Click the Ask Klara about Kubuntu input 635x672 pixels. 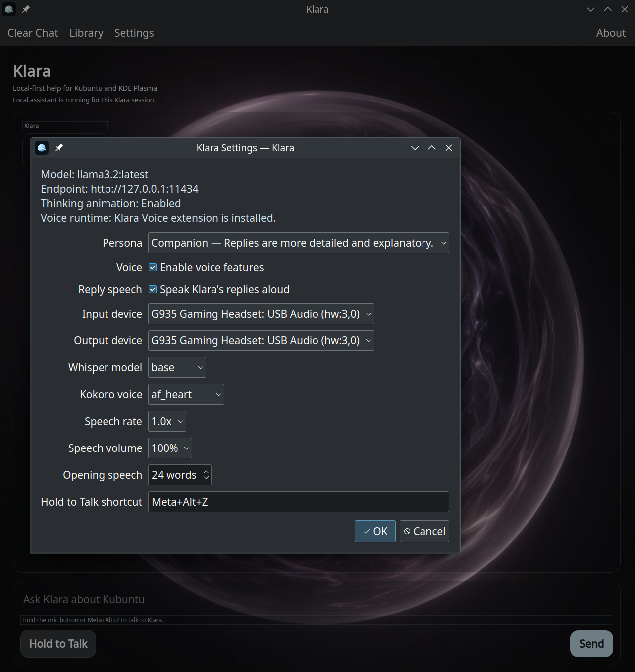[x=317, y=599]
